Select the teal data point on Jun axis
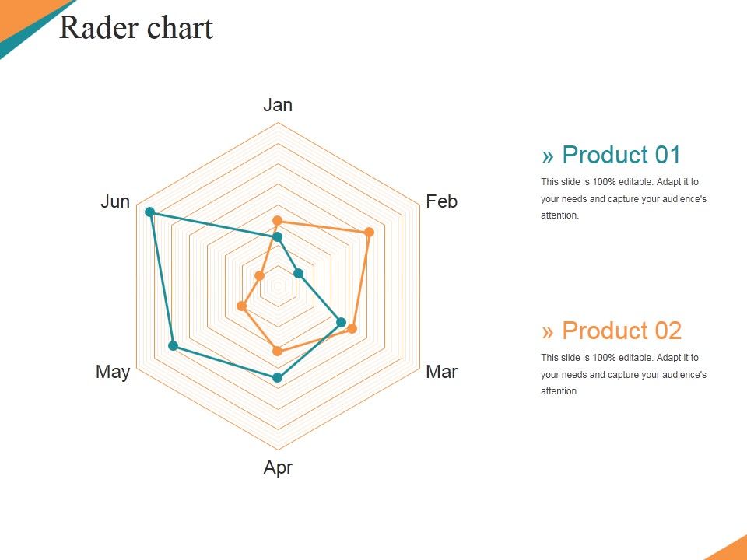 [x=150, y=212]
